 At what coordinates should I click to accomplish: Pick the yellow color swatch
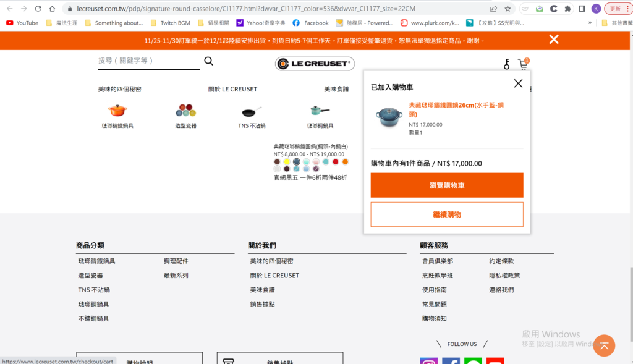(287, 162)
